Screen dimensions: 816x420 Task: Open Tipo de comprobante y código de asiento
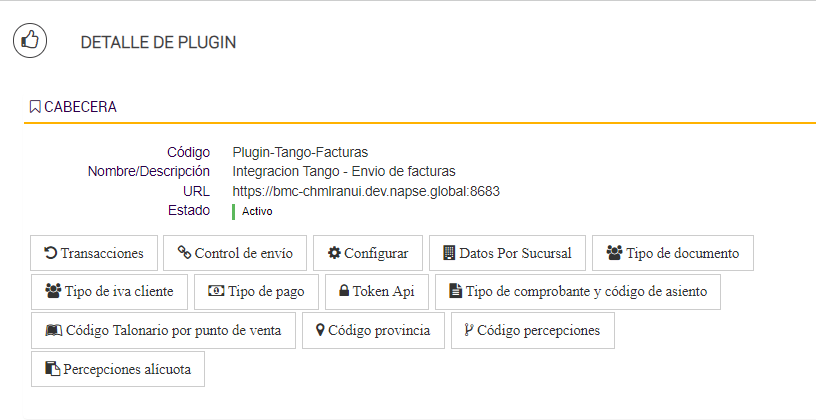[578, 292]
